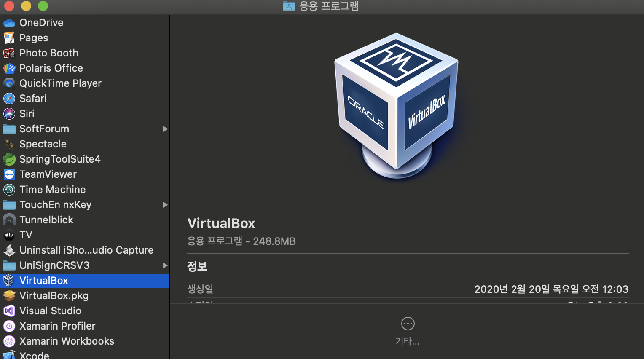
Task: Select the SpringToolSuite4 name text
Action: coord(60,159)
